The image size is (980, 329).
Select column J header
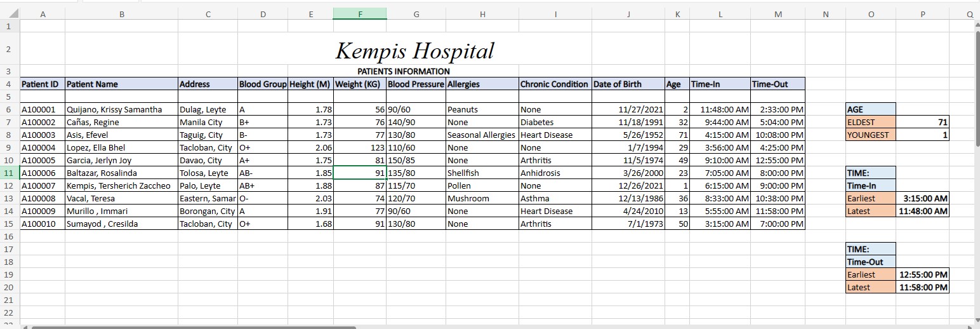click(x=628, y=13)
